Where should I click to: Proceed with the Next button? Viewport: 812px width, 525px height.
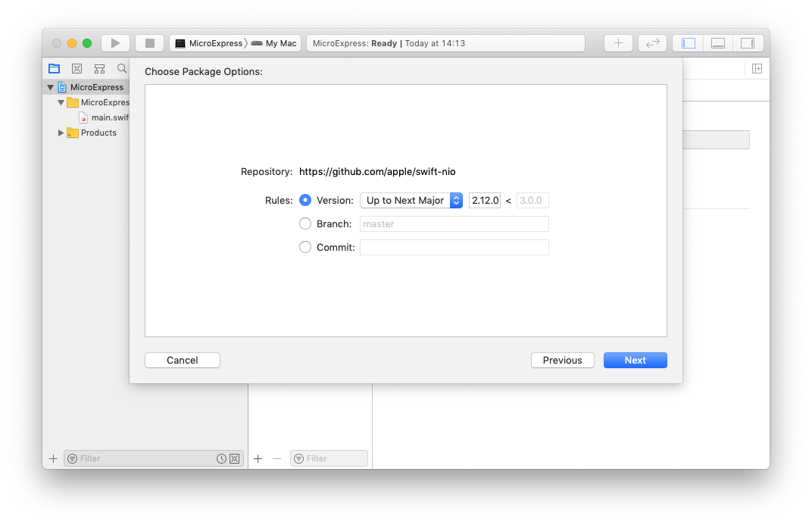[x=635, y=361]
